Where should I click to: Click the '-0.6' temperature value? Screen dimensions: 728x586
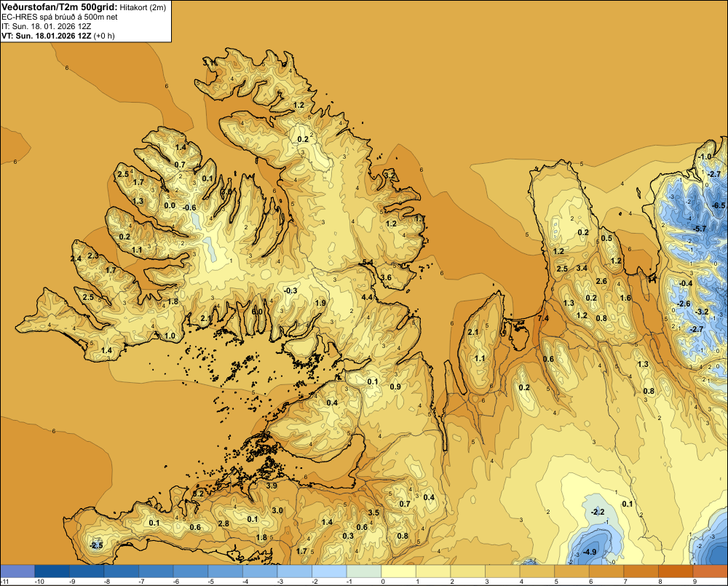189,207
